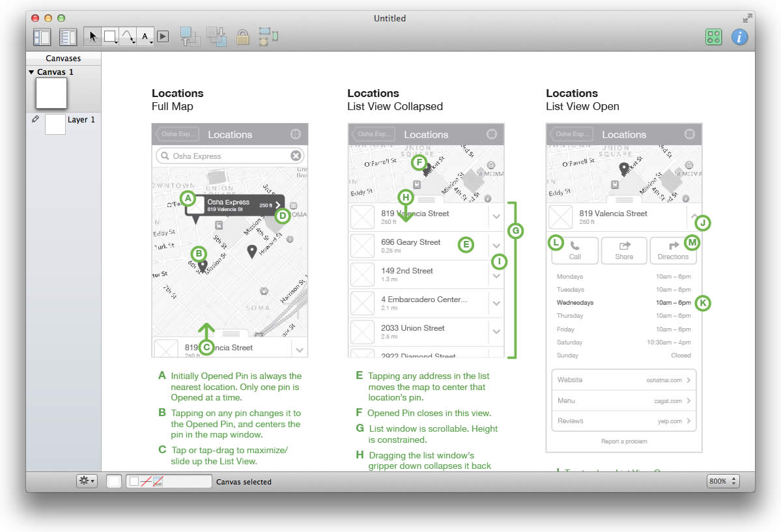The height and width of the screenshot is (532, 781).
Task: Activate the Text tool
Action: click(145, 36)
